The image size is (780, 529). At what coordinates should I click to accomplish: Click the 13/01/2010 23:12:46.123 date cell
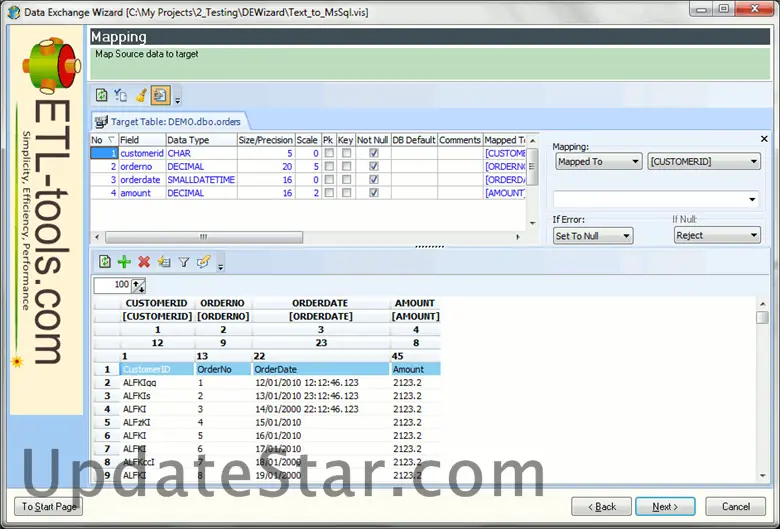pos(320,396)
